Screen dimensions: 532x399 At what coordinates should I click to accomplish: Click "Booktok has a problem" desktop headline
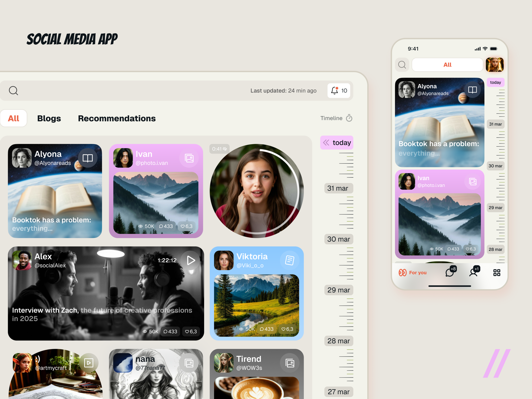[52, 220]
